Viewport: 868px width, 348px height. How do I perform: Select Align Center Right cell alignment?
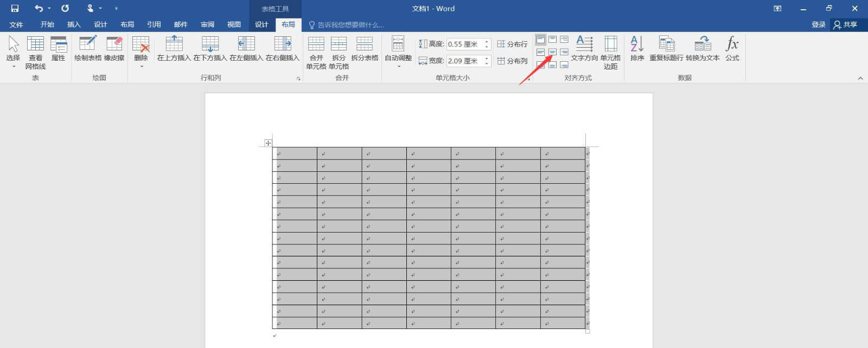pos(564,52)
